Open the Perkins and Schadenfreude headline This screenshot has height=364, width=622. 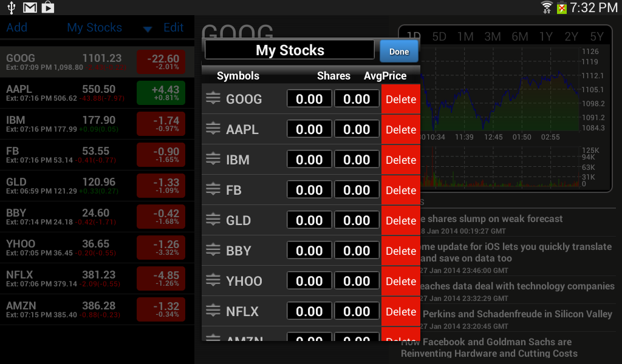(x=518, y=314)
